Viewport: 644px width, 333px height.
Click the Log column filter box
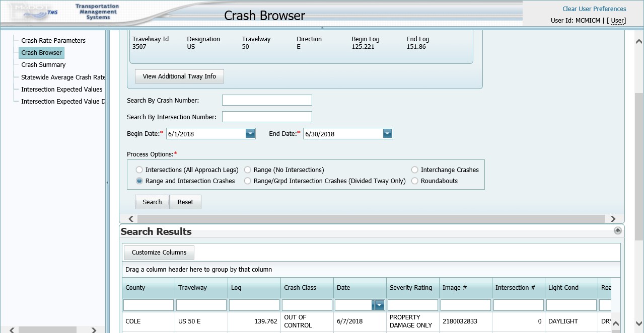tap(254, 305)
